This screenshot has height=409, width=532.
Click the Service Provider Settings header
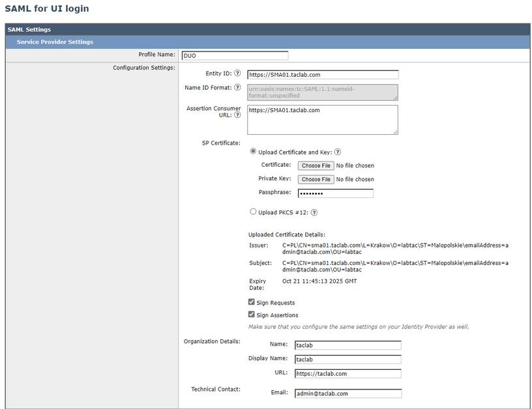[x=268, y=42]
